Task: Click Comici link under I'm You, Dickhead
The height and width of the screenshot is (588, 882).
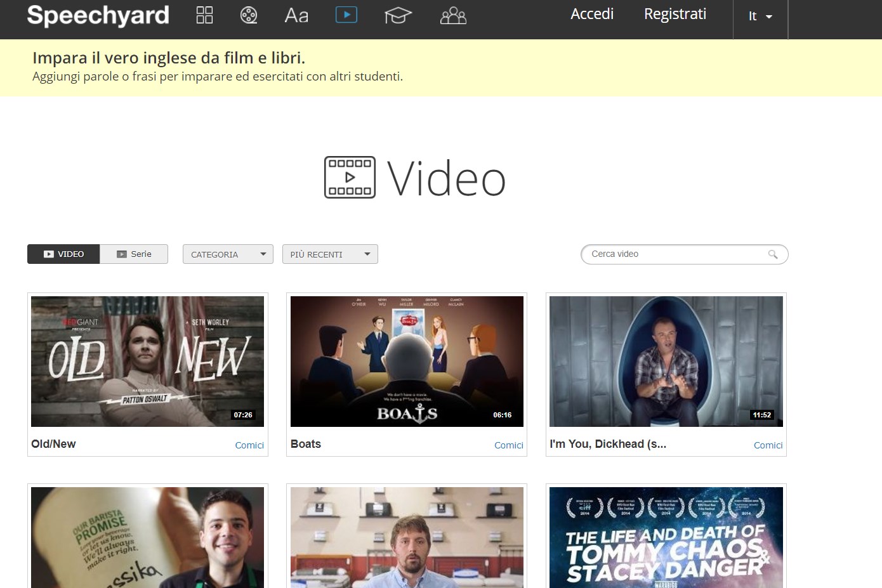Action: (x=768, y=445)
